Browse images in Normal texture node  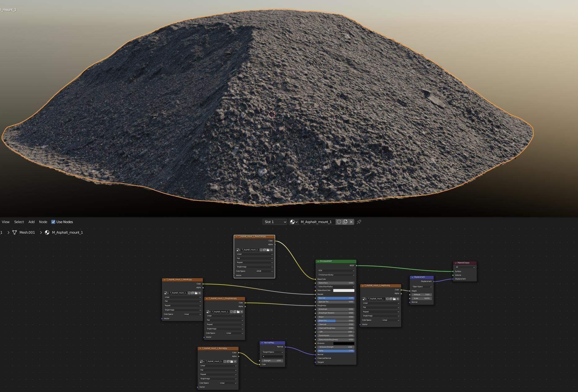point(202,361)
